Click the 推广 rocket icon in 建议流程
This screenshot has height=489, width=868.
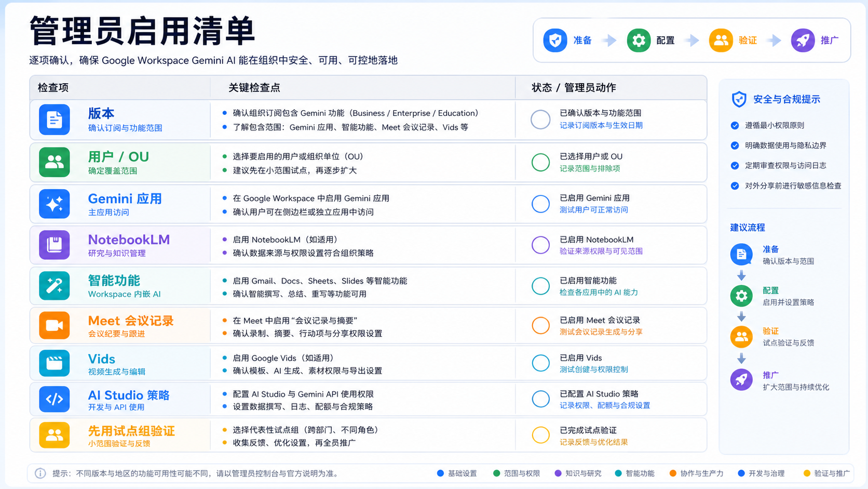tap(741, 380)
